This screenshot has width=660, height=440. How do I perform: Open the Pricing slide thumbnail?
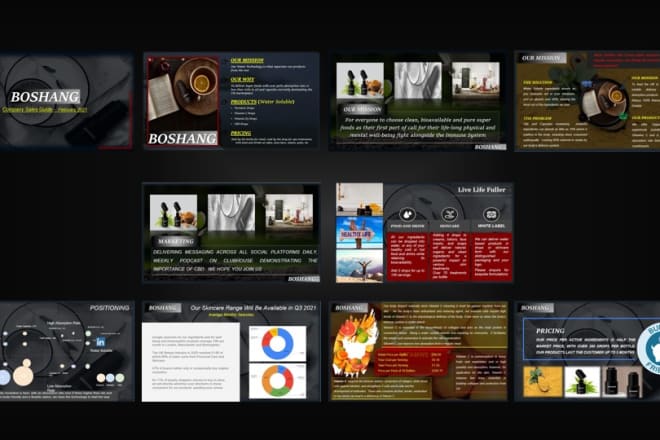click(x=588, y=351)
